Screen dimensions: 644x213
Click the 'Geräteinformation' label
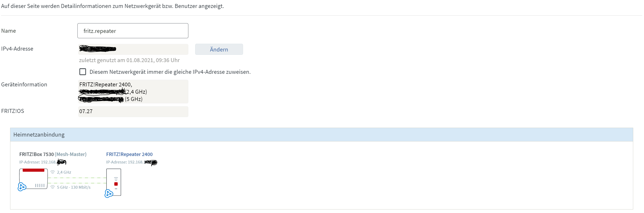tap(24, 84)
